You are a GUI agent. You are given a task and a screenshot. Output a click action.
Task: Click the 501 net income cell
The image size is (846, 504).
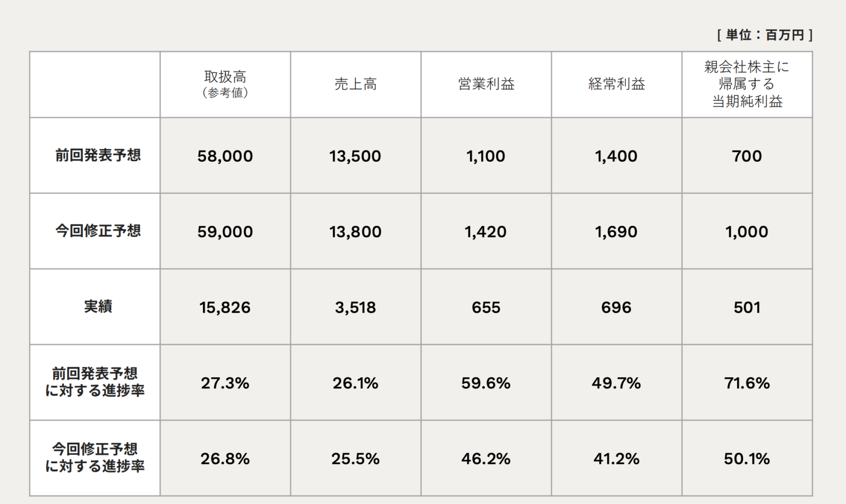point(747,307)
